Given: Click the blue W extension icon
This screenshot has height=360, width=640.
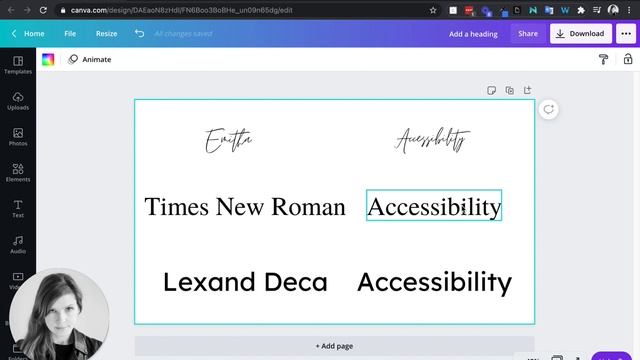Looking at the screenshot, I should tap(565, 10).
